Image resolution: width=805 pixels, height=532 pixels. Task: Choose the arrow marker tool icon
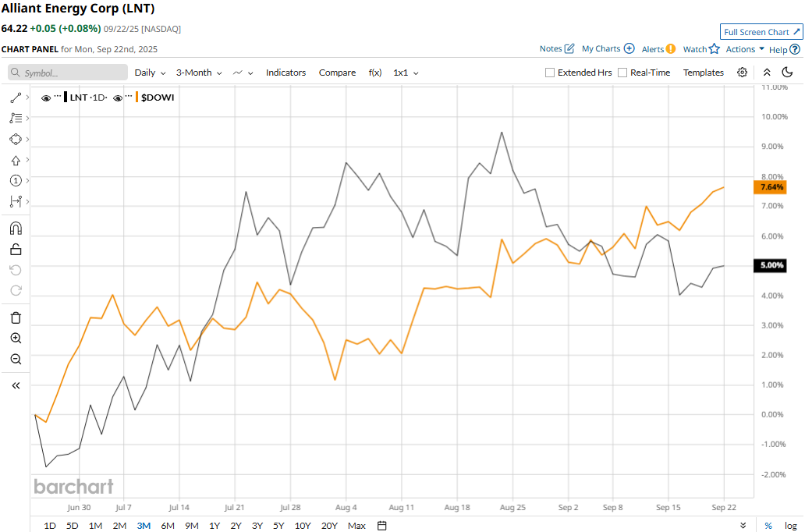point(16,160)
